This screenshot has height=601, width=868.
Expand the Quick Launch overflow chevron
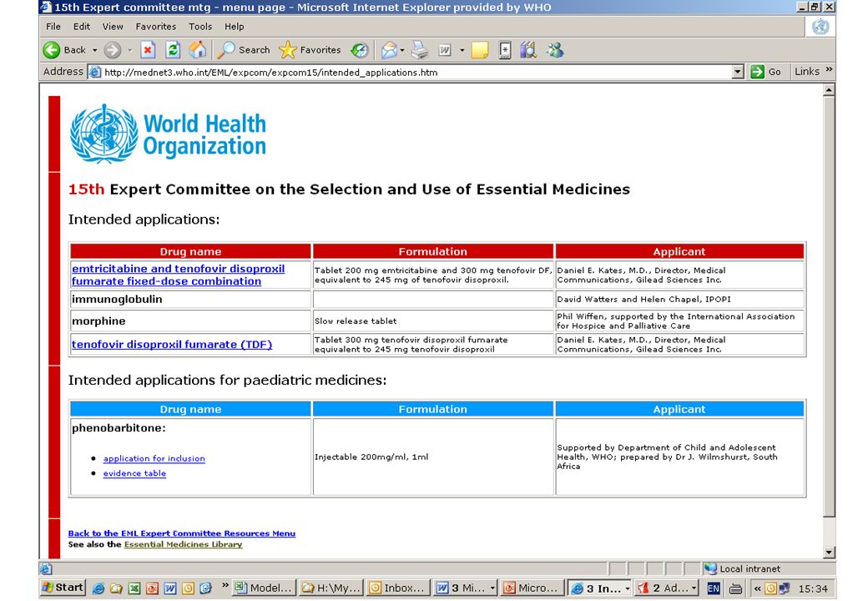pos(225,585)
